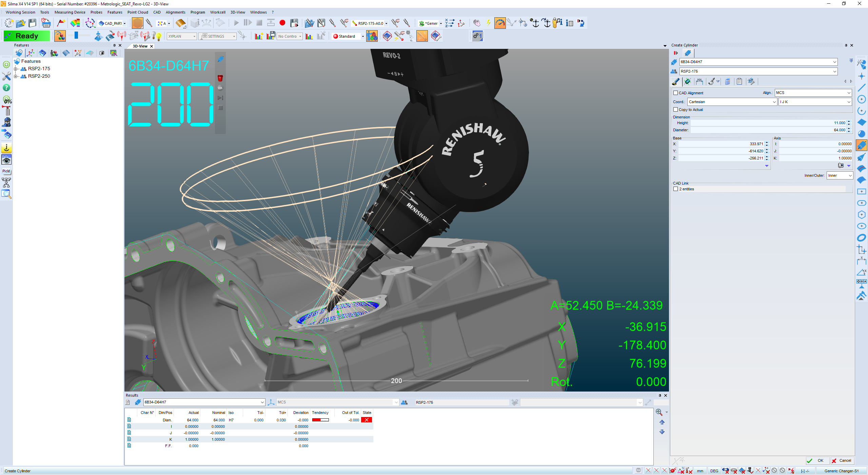Open the Coord Cartesian dropdown

732,102
